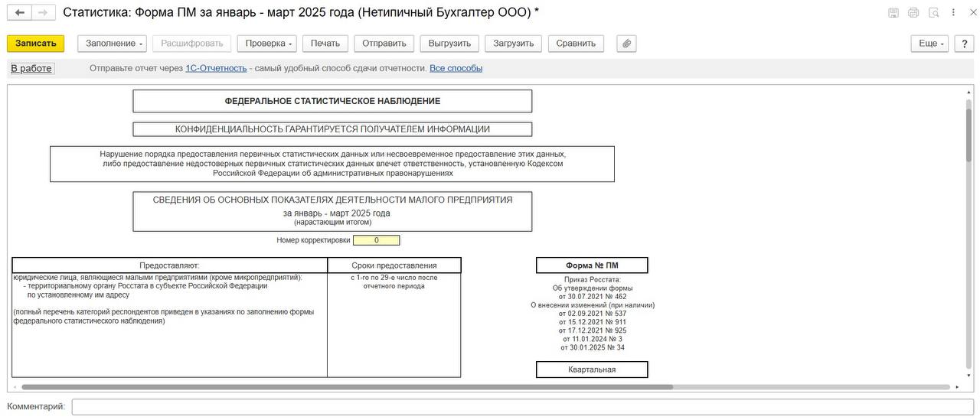Click the Печать button

tap(325, 44)
